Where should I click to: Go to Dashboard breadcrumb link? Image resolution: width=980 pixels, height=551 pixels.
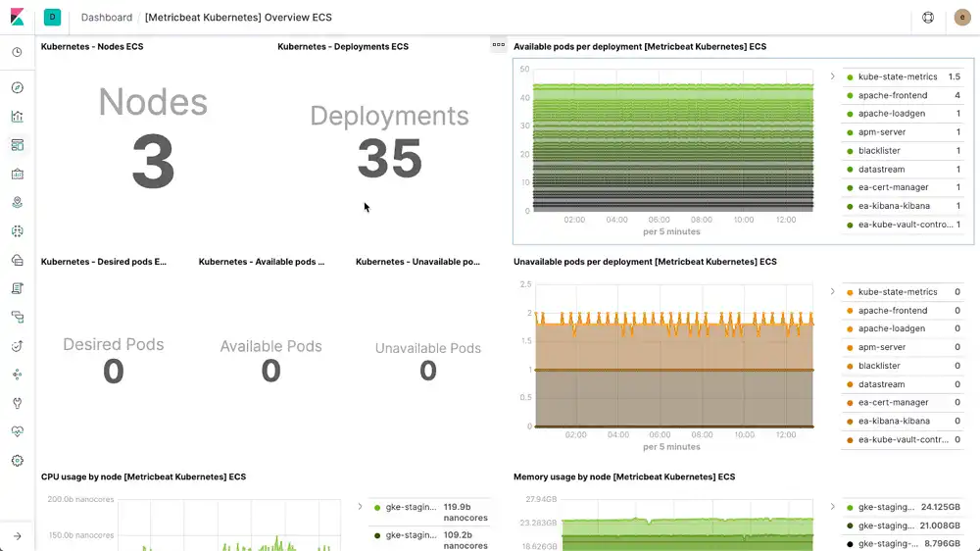coord(107,18)
